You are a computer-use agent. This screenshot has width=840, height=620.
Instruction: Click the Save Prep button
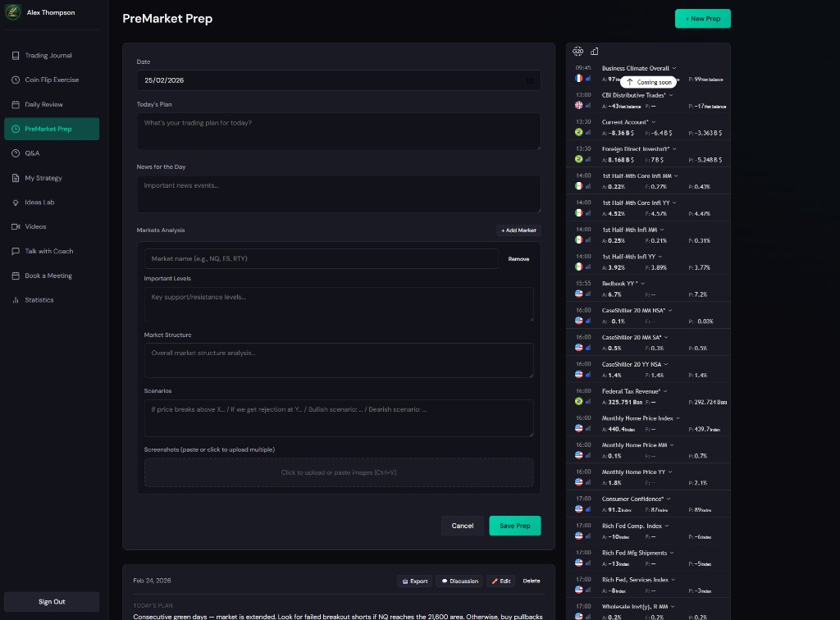click(515, 526)
